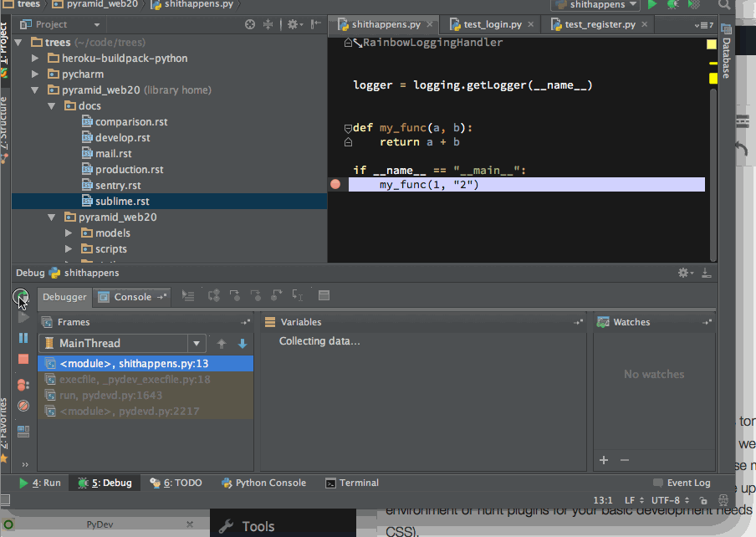Screen dimensions: 756x537
Task: Switch to the Debugger tab
Action: coord(64,297)
